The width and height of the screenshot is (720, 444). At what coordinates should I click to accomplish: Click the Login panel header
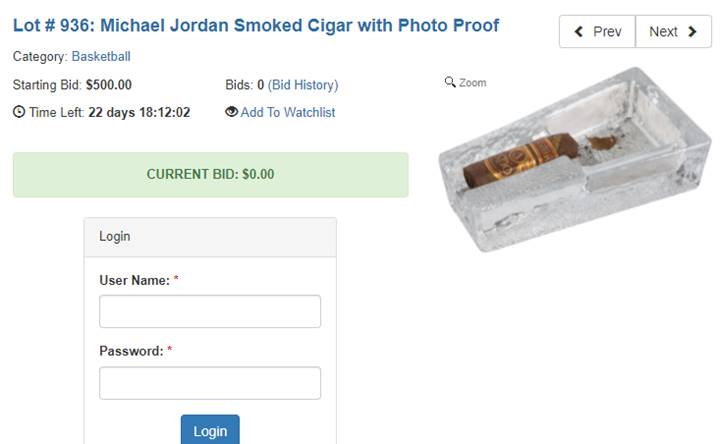coord(210,237)
